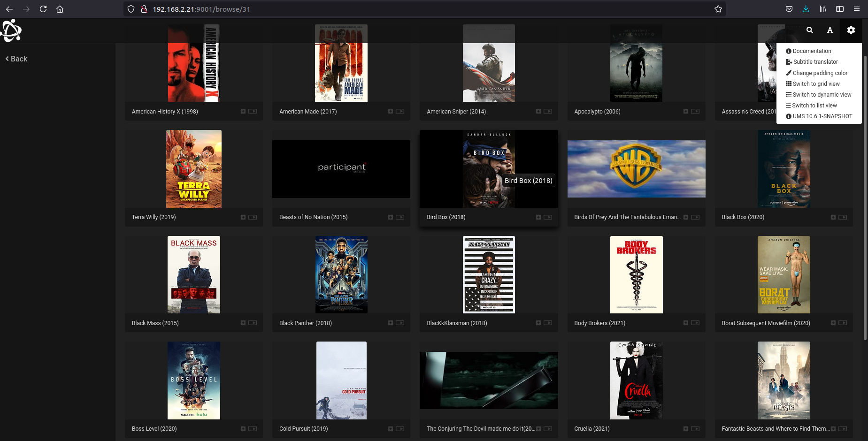The height and width of the screenshot is (441, 868).
Task: Play Boss Level video icon
Action: [253, 429]
